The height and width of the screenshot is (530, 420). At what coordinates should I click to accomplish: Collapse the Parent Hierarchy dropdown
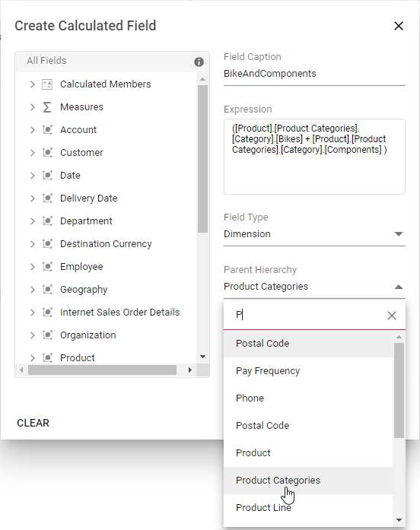point(399,287)
